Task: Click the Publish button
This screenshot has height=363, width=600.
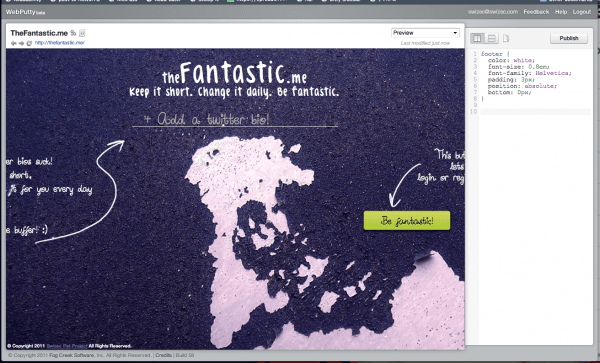Action: (x=569, y=38)
